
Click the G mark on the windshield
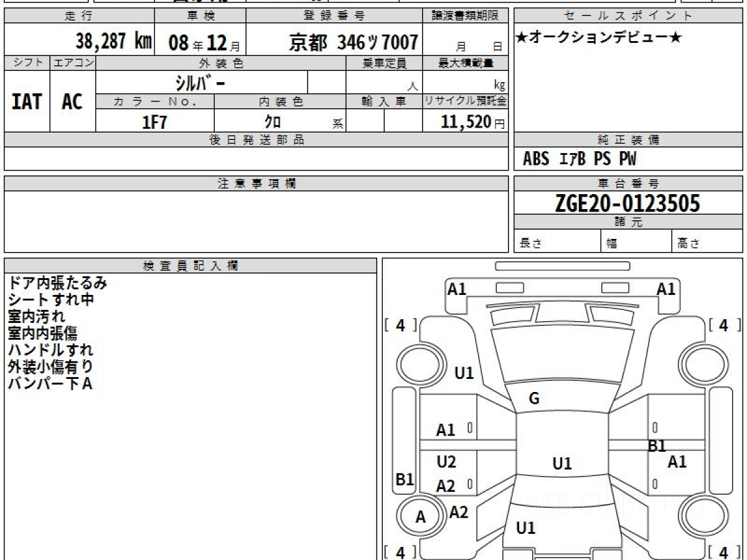[534, 399]
